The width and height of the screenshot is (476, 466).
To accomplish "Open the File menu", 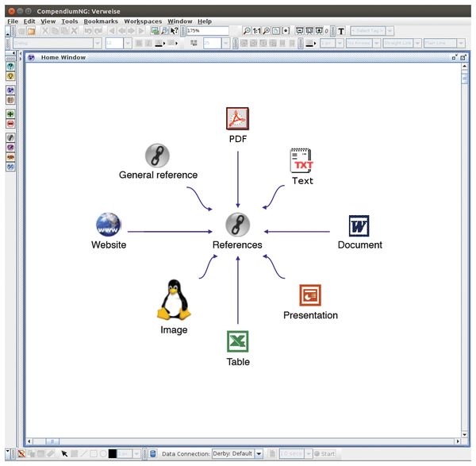I will point(13,21).
